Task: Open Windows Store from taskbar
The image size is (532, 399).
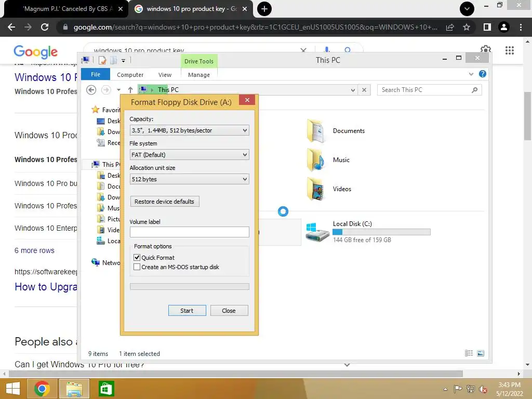Action: coord(106,389)
